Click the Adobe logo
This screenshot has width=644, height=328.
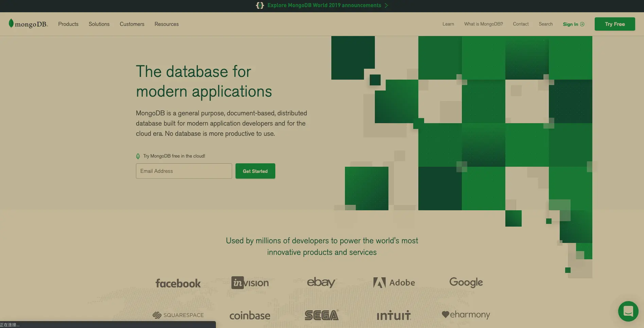coord(394,282)
